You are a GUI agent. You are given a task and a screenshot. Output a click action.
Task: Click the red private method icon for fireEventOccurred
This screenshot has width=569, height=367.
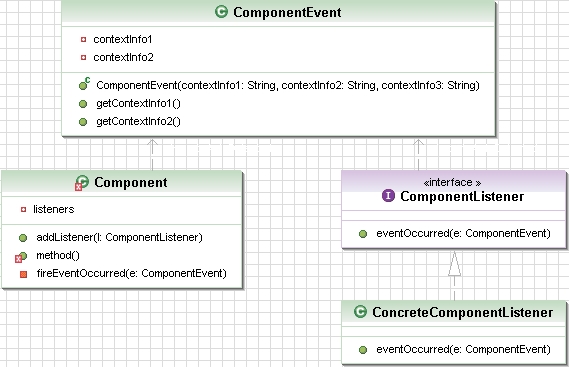(24, 274)
